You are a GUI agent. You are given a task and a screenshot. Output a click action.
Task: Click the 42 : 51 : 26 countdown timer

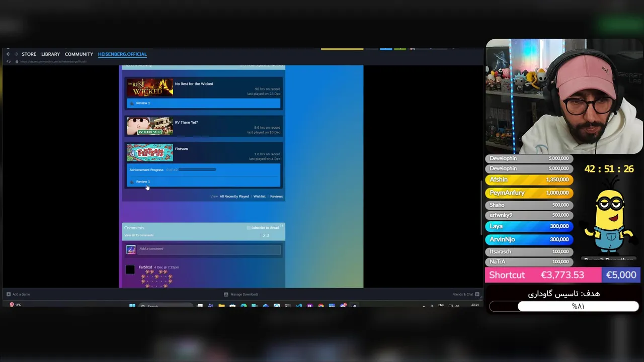click(x=609, y=169)
